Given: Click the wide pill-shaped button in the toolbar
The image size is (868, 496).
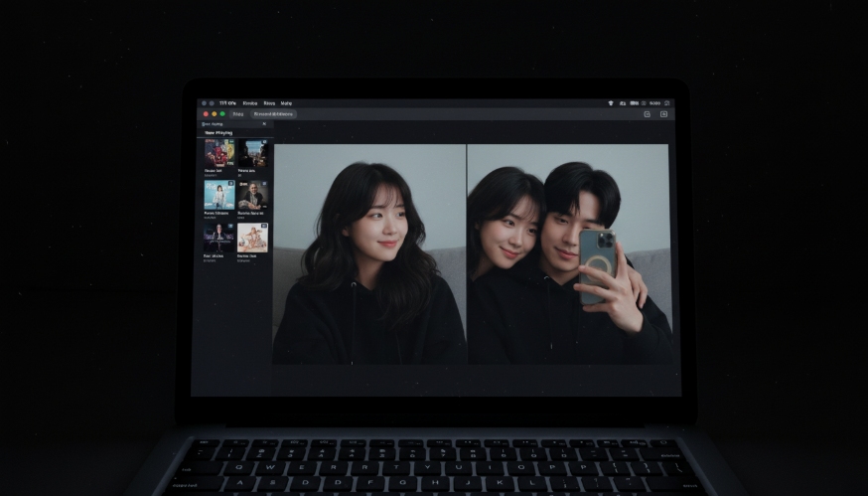Looking at the screenshot, I should [274, 114].
